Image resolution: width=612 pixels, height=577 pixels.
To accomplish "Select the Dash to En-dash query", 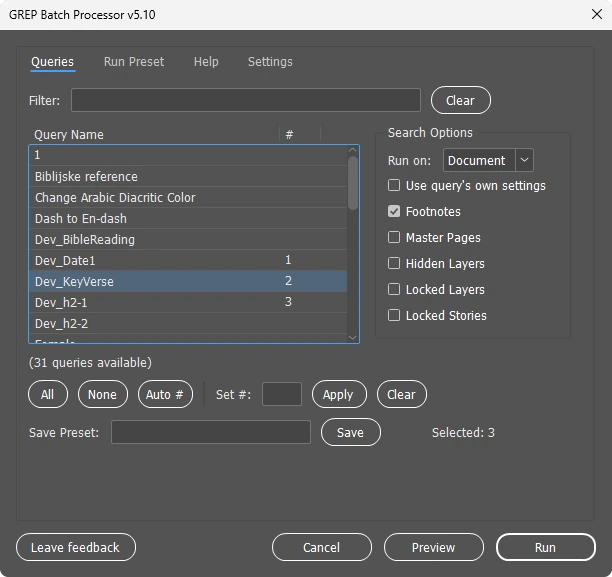I will click(188, 219).
